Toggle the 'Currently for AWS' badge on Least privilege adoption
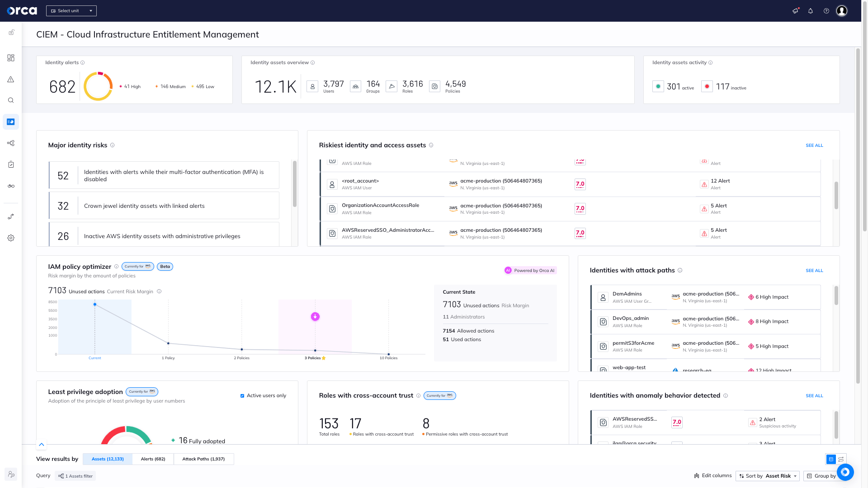The image size is (868, 488). click(142, 392)
